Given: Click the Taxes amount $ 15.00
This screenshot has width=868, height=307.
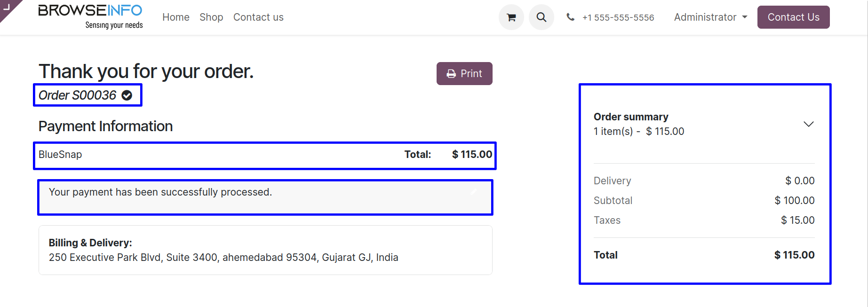Looking at the screenshot, I should (797, 220).
